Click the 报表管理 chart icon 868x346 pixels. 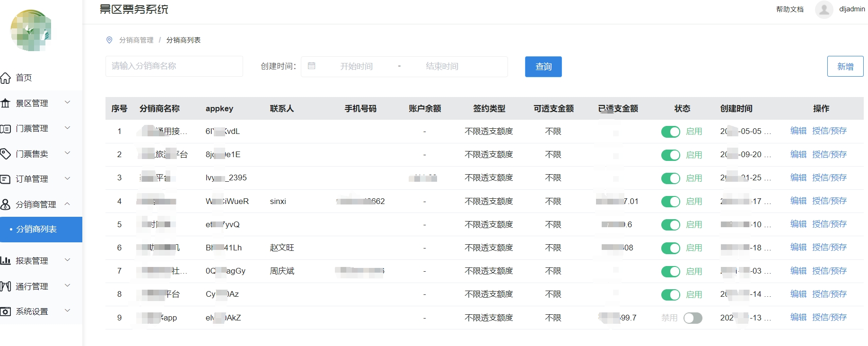tap(5, 260)
